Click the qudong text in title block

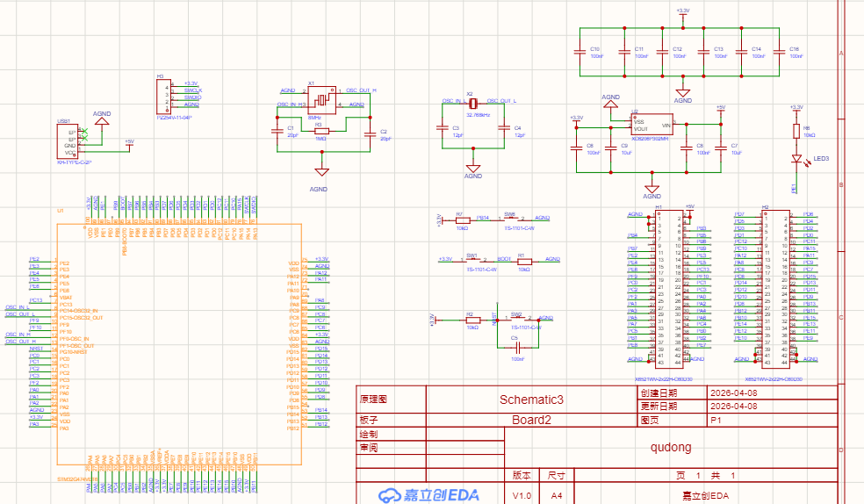671,447
